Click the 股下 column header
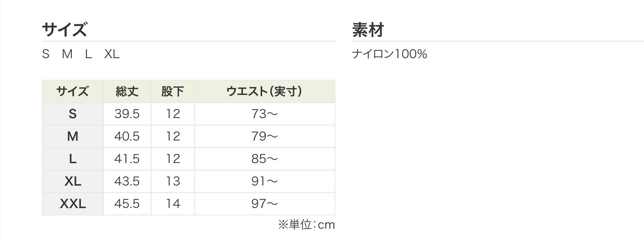 click(x=173, y=92)
